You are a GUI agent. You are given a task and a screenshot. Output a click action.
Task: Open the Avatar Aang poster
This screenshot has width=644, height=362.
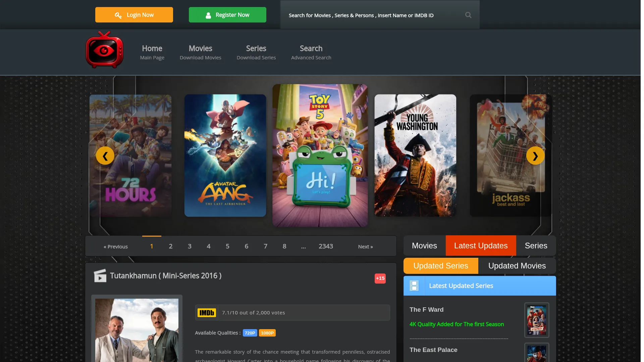(x=225, y=156)
